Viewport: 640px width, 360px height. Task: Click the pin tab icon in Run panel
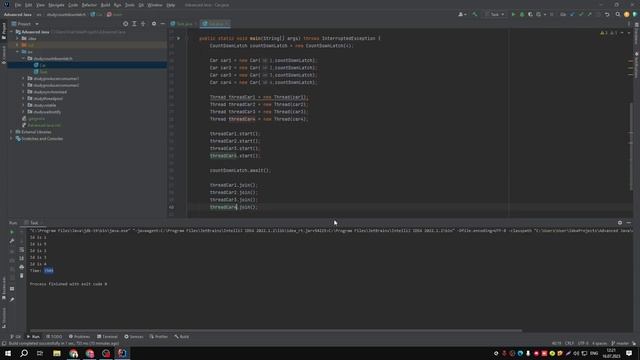tap(12, 299)
